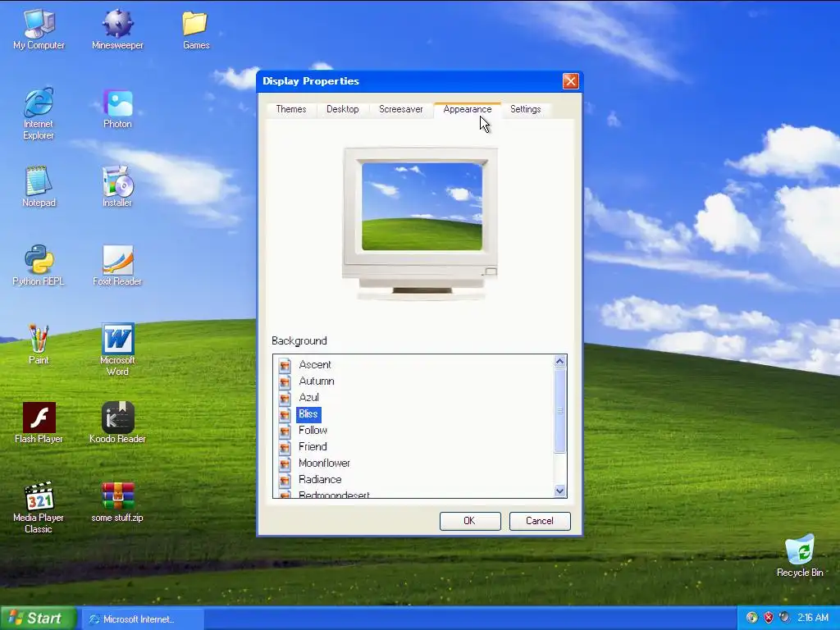The height and width of the screenshot is (630, 840).
Task: Click the Ascent wallpaper file icon
Action: click(285, 365)
